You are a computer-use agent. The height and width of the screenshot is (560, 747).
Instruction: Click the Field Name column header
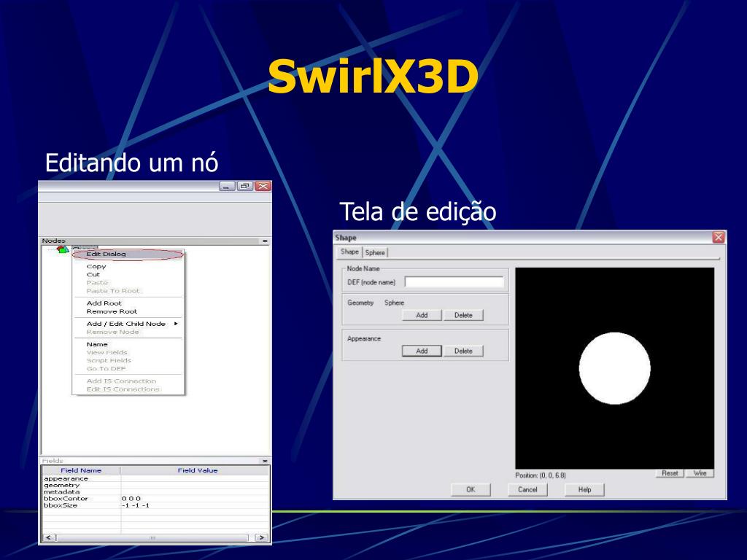(x=81, y=470)
